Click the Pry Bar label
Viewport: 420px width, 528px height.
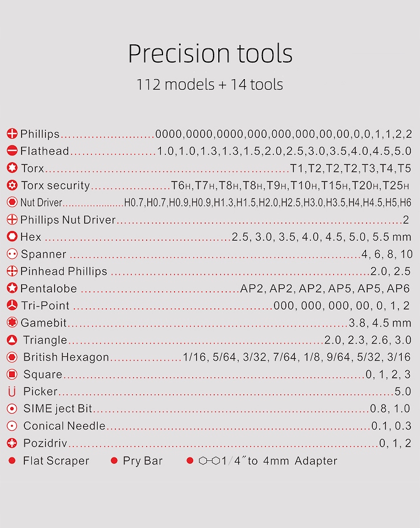click(x=143, y=461)
